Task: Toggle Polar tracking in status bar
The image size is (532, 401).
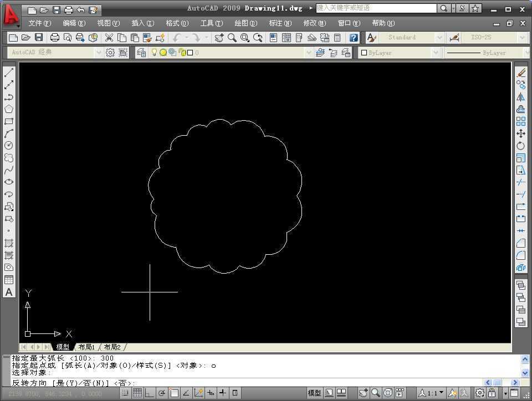Action: [162, 393]
